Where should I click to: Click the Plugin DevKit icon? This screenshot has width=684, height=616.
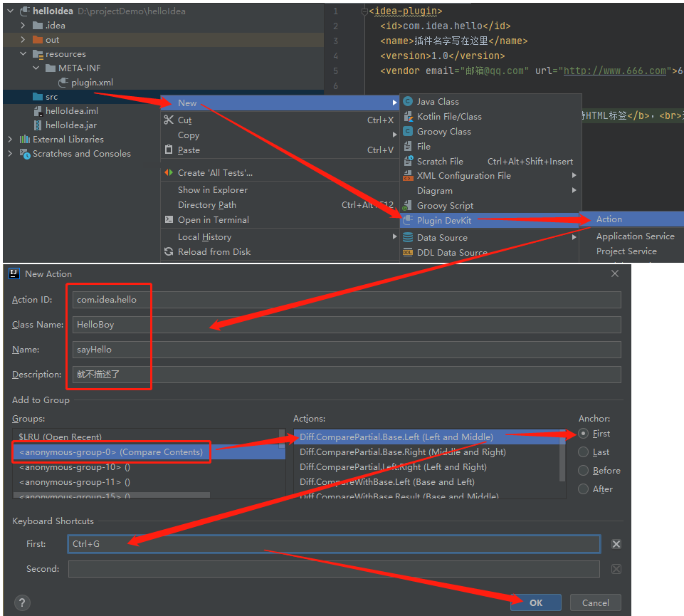point(408,220)
